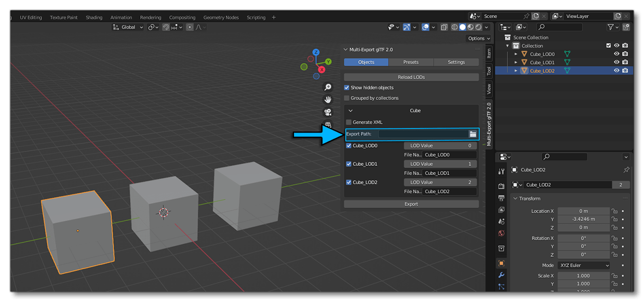This screenshot has width=644, height=302.
Task: Enable the Grouped by collections checkbox
Action: point(347,98)
